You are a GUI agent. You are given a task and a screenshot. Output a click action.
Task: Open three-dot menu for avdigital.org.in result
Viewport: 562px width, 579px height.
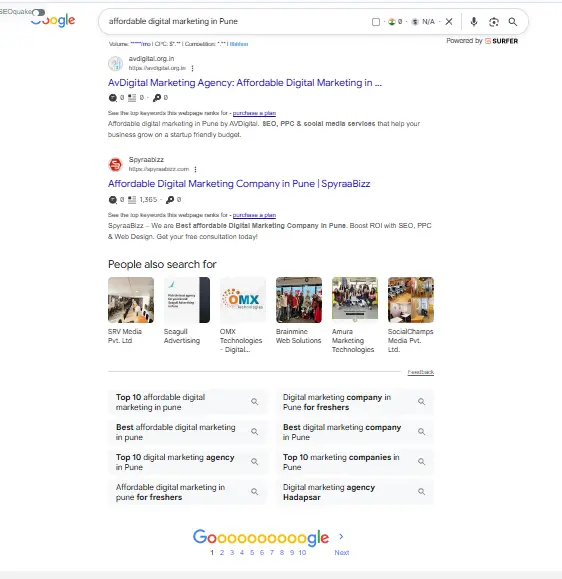point(192,68)
